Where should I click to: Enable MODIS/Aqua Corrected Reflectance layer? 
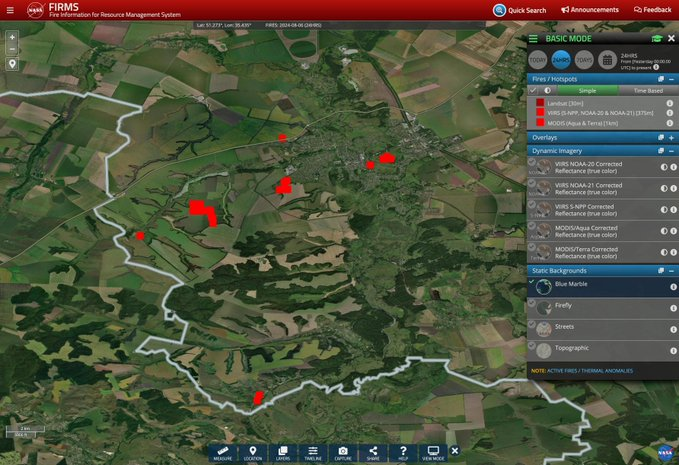[532, 226]
